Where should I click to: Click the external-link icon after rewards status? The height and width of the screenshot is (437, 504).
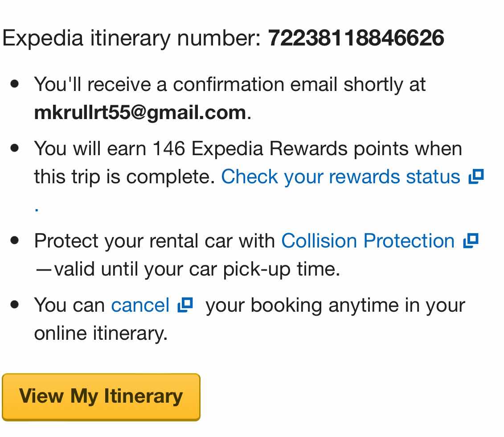pos(476,177)
